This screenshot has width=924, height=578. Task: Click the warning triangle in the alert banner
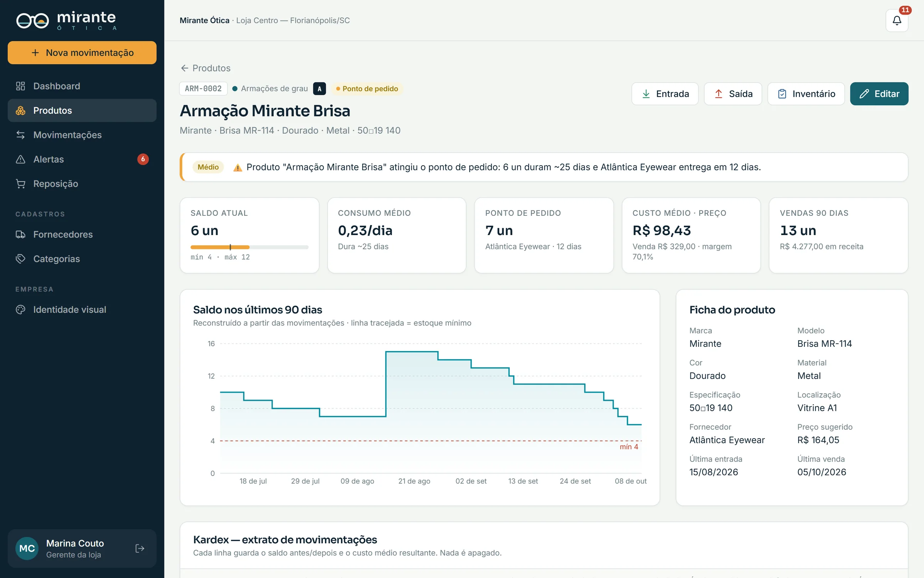(238, 167)
